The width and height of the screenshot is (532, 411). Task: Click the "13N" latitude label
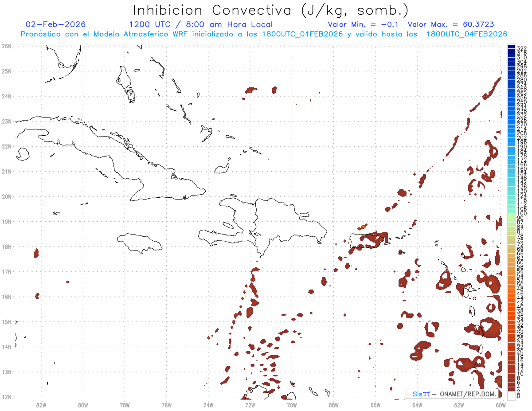tap(7, 372)
